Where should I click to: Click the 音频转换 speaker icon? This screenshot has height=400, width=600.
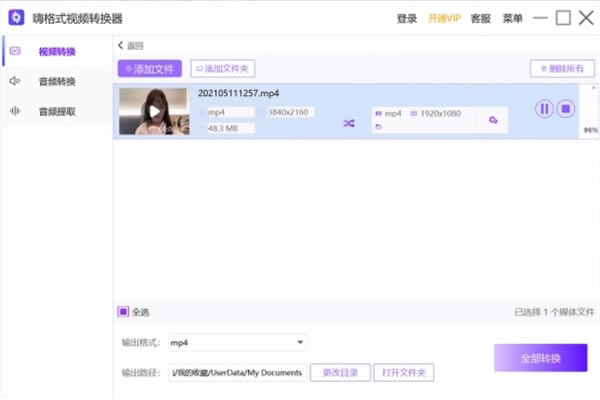[x=15, y=81]
